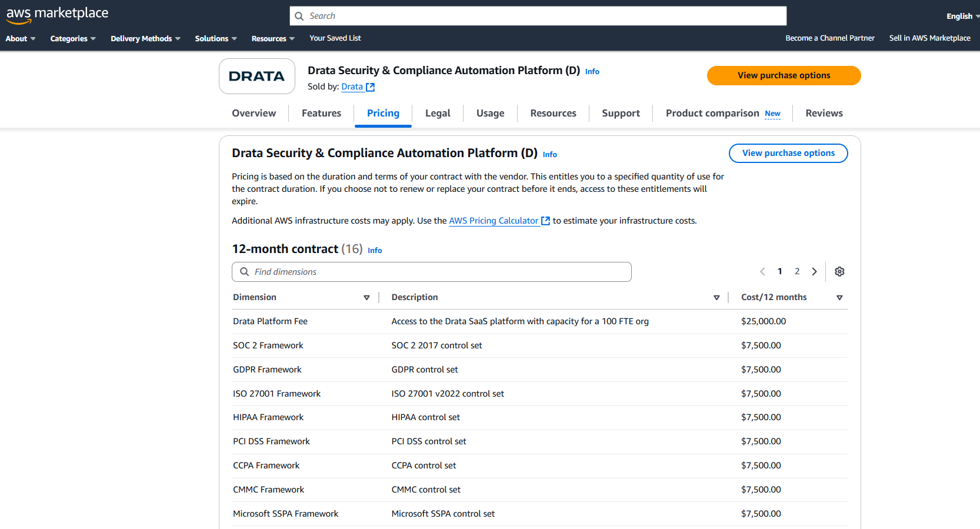Click Info link beside header product title
Image resolution: width=980 pixels, height=529 pixels.
[592, 72]
